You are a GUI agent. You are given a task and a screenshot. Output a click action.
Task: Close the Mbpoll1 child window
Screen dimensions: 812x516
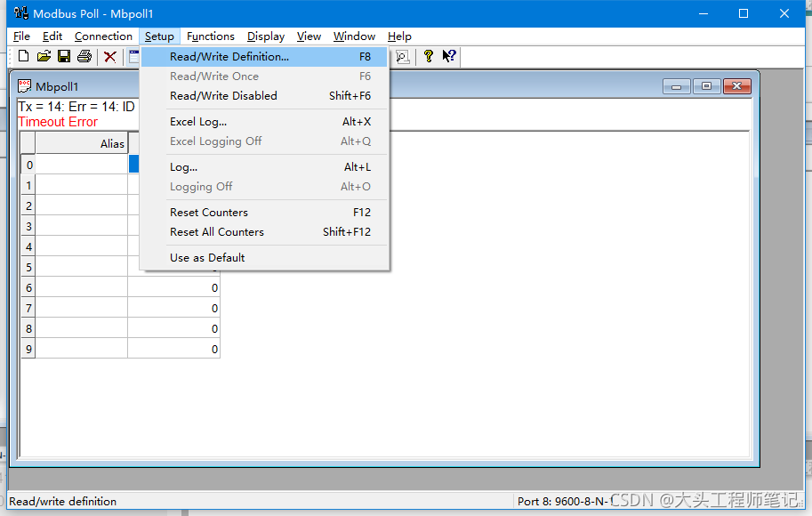pyautogui.click(x=737, y=86)
